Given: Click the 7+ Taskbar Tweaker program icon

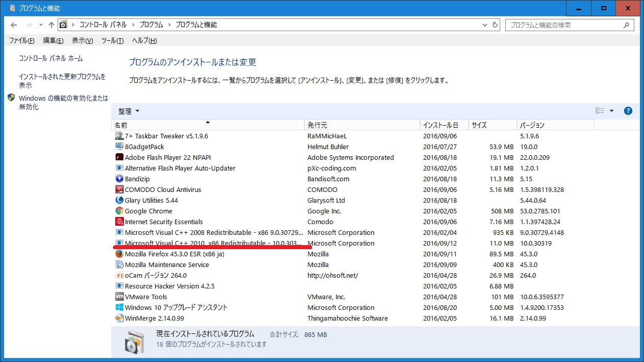Looking at the screenshot, I should (x=119, y=136).
